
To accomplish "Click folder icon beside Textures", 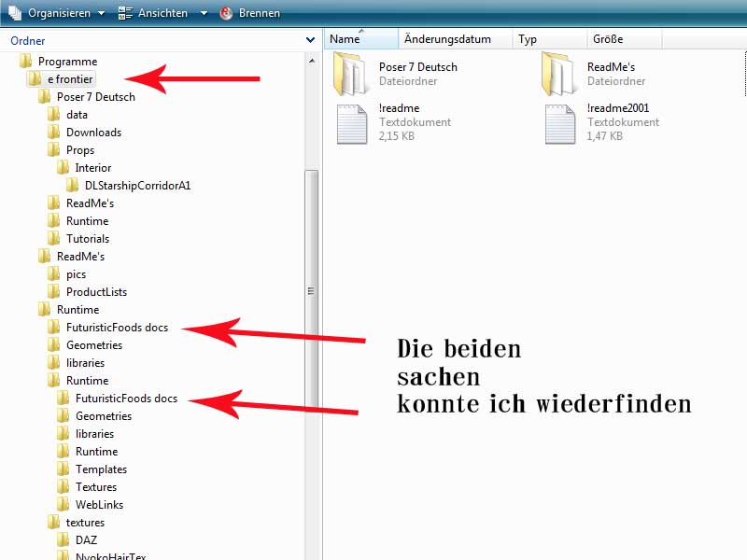I will click(63, 486).
